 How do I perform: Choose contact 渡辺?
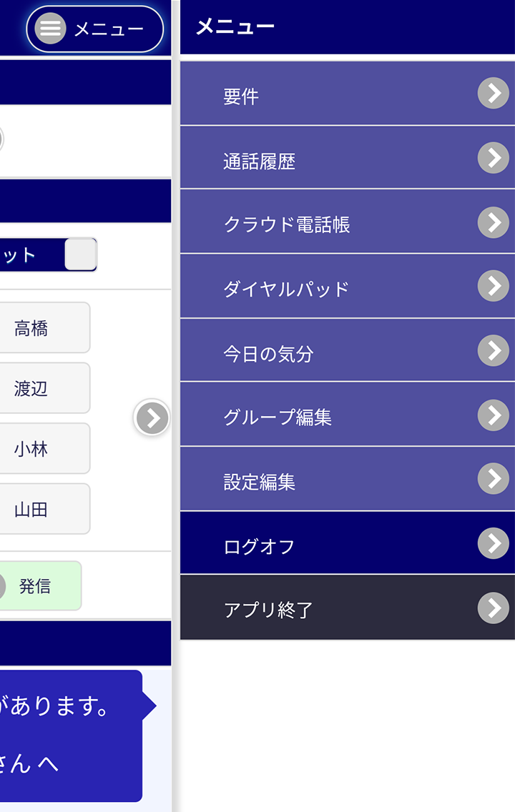pyautogui.click(x=44, y=388)
